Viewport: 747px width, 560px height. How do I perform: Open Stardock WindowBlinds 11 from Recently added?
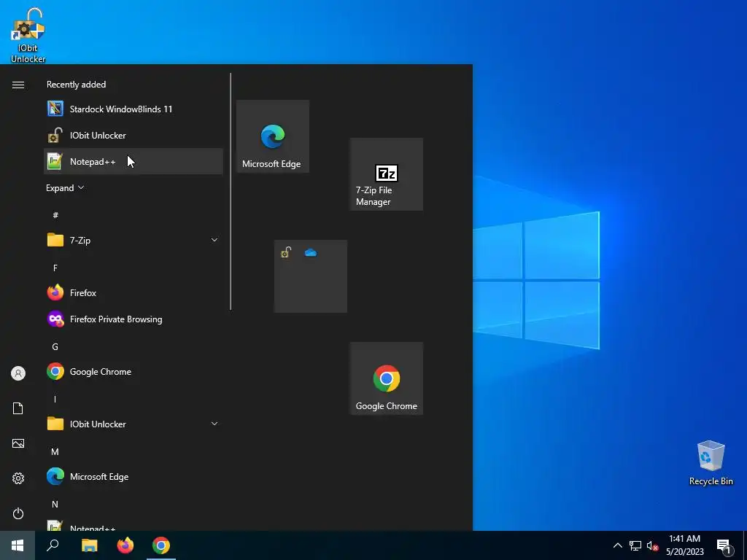133,109
